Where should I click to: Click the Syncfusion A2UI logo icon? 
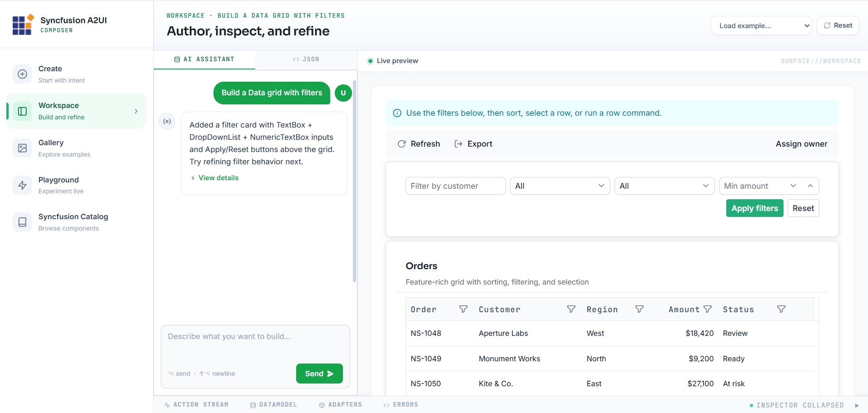[23, 25]
